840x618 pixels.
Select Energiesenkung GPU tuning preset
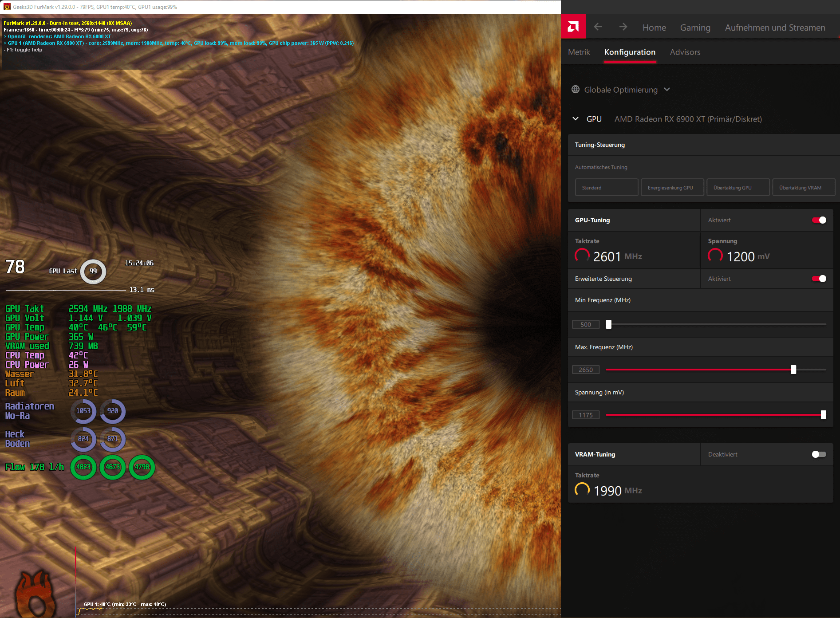click(672, 187)
